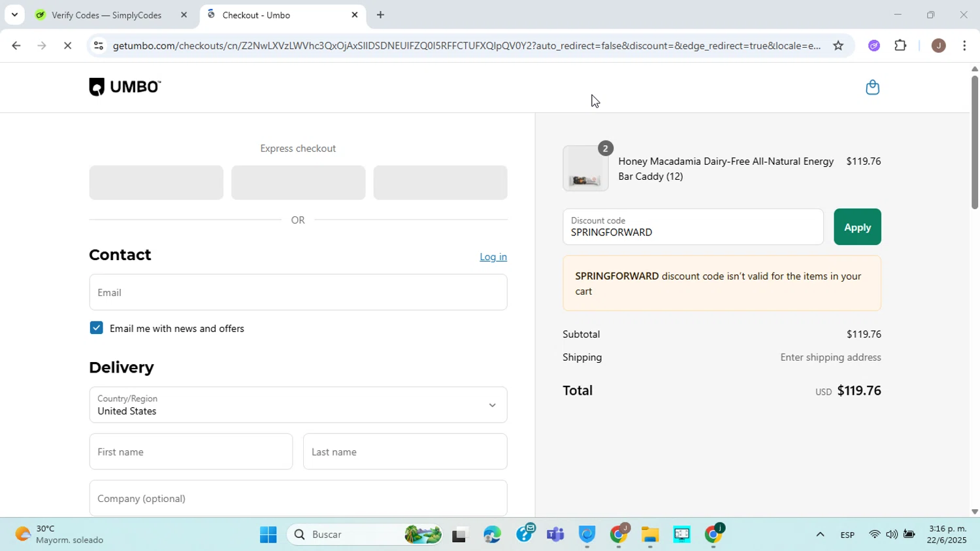
Task: View site information icon in address bar
Action: pos(98,46)
